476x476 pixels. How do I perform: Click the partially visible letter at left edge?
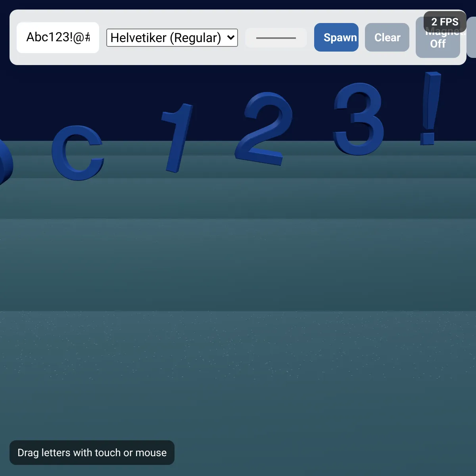[x=5, y=163]
